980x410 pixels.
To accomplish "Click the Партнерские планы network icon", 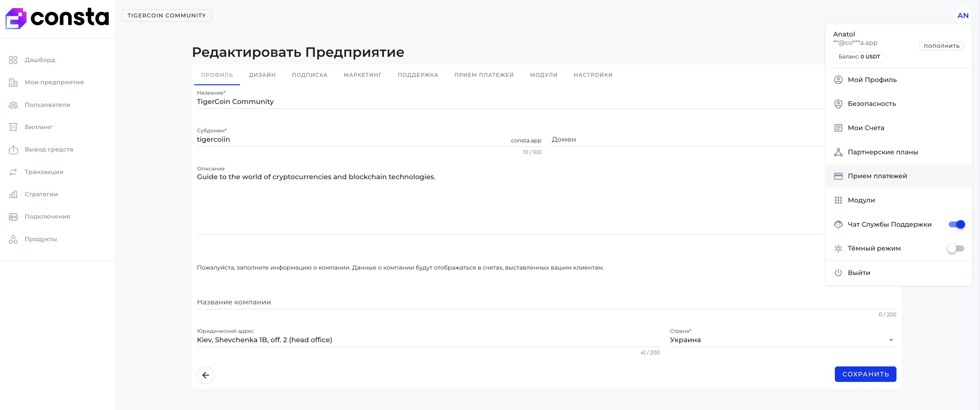I will tap(838, 152).
